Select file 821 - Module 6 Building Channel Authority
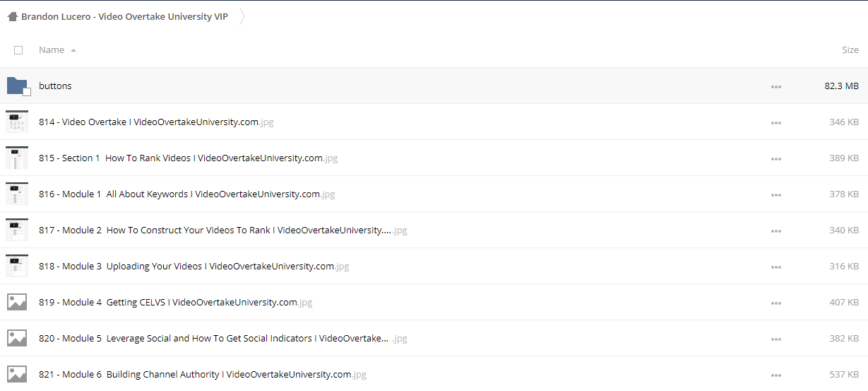The width and height of the screenshot is (868, 391). pos(203,374)
